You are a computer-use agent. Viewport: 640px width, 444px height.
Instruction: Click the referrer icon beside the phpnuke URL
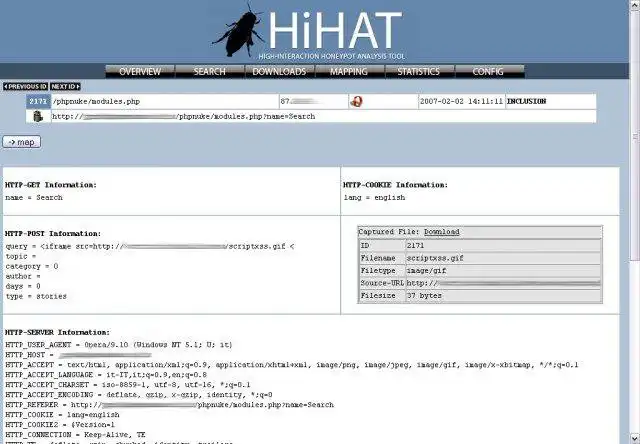click(x=38, y=116)
